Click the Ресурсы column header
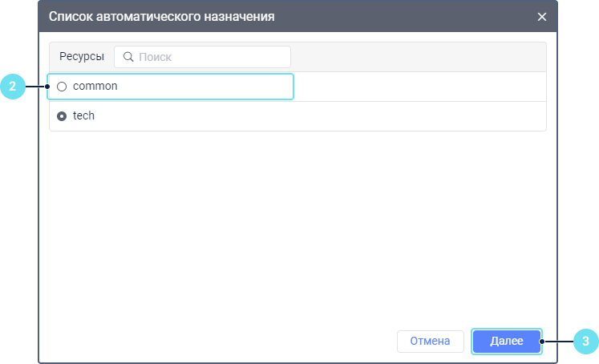Screen dimensions: 599x364 click(x=82, y=57)
